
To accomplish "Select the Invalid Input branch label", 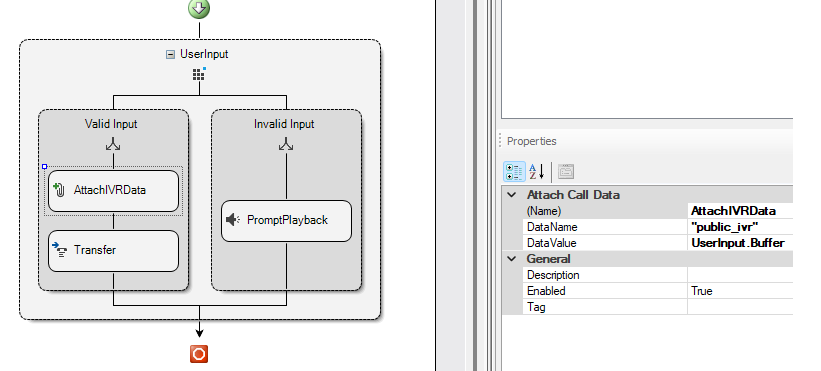I will coord(284,124).
